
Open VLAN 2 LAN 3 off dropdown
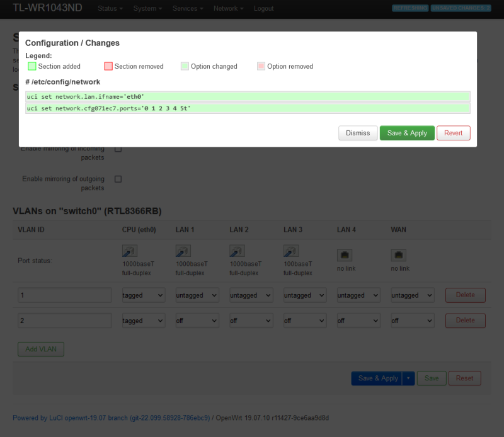[305, 321]
